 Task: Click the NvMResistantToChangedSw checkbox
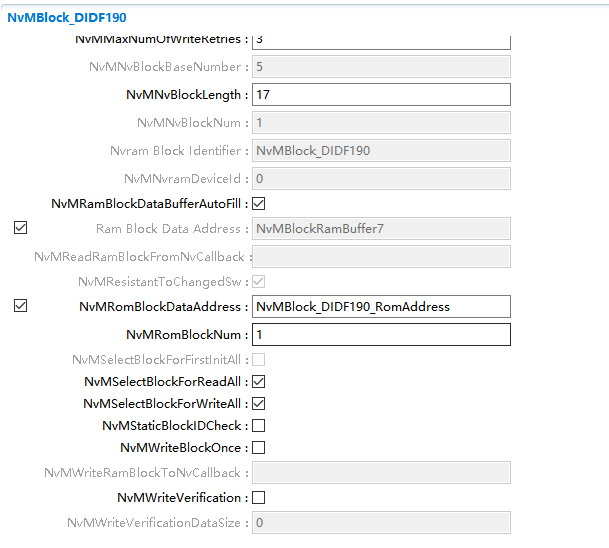(x=258, y=282)
